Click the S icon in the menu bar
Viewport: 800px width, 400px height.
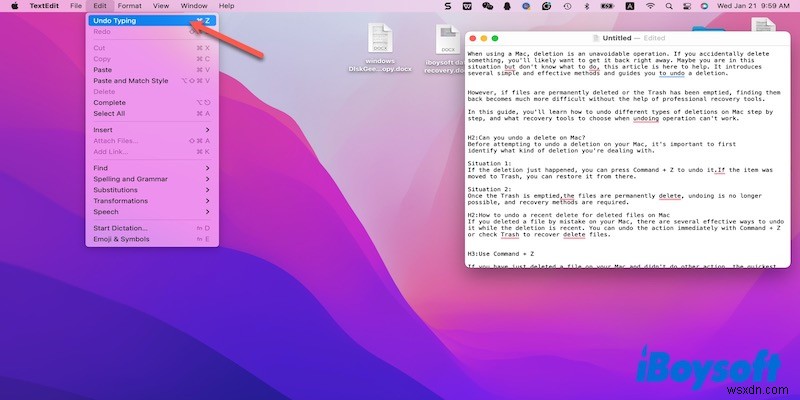click(x=448, y=6)
